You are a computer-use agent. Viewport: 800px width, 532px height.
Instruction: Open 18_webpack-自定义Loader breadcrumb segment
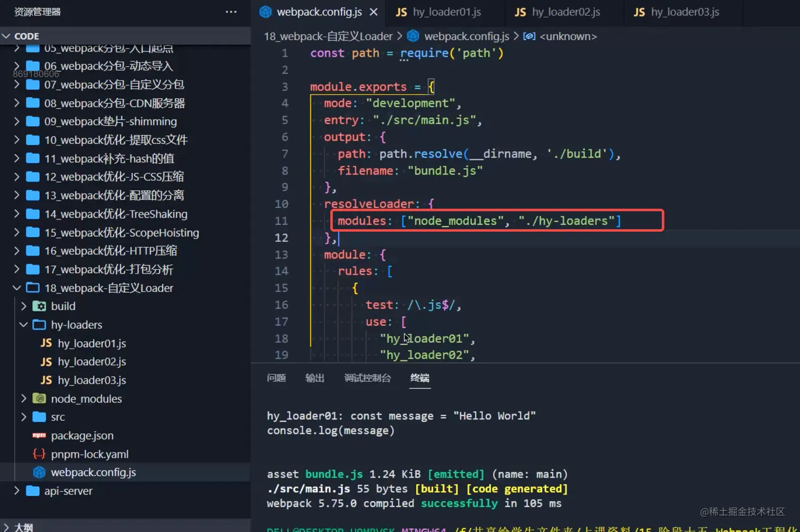[328, 36]
